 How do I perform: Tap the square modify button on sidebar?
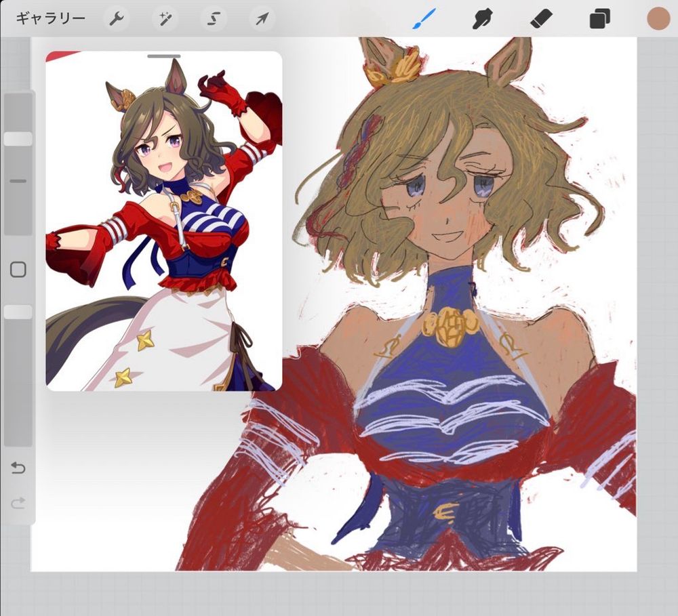click(x=18, y=270)
